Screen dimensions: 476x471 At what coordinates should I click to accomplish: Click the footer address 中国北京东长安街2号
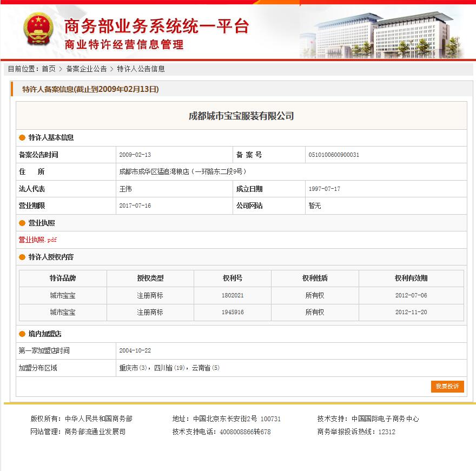pos(225,419)
